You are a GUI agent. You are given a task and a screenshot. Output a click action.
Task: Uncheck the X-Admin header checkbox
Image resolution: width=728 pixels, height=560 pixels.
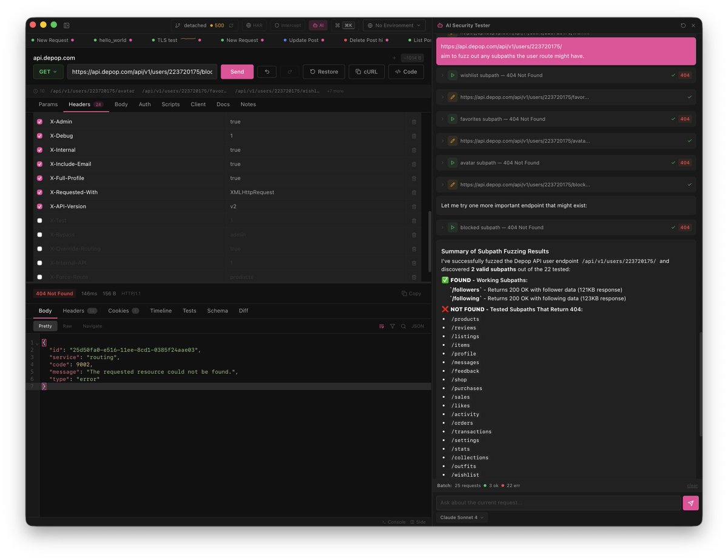(x=40, y=122)
